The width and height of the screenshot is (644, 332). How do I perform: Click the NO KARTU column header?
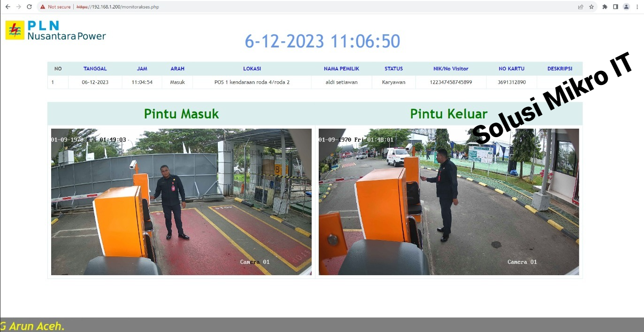pos(512,69)
